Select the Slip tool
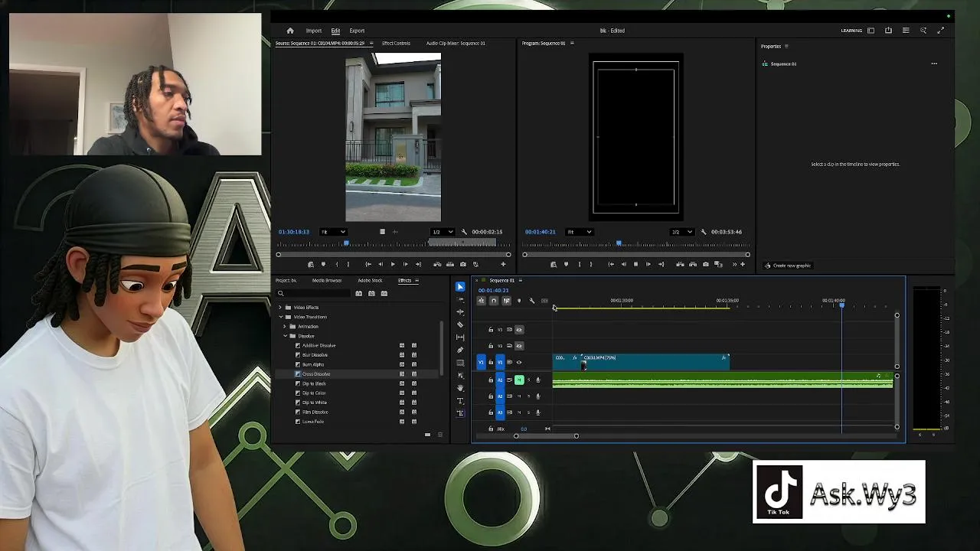The width and height of the screenshot is (980, 551). coord(460,337)
